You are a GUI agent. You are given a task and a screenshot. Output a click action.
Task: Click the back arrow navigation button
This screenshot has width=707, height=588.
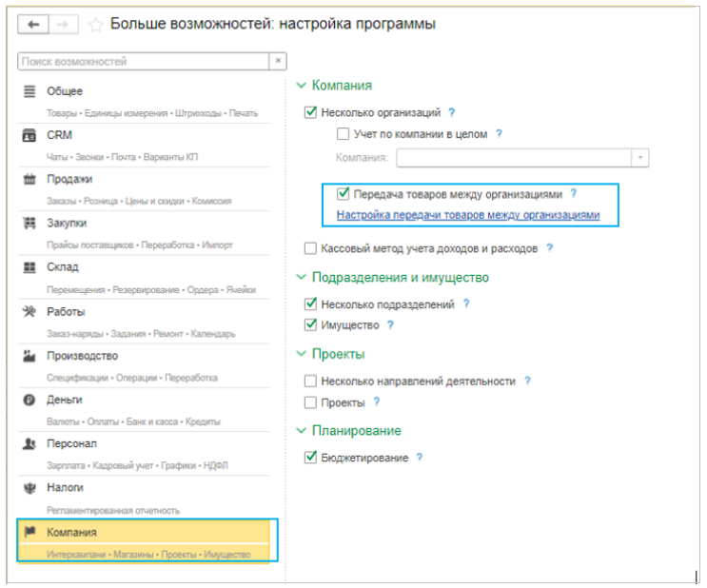[x=34, y=25]
